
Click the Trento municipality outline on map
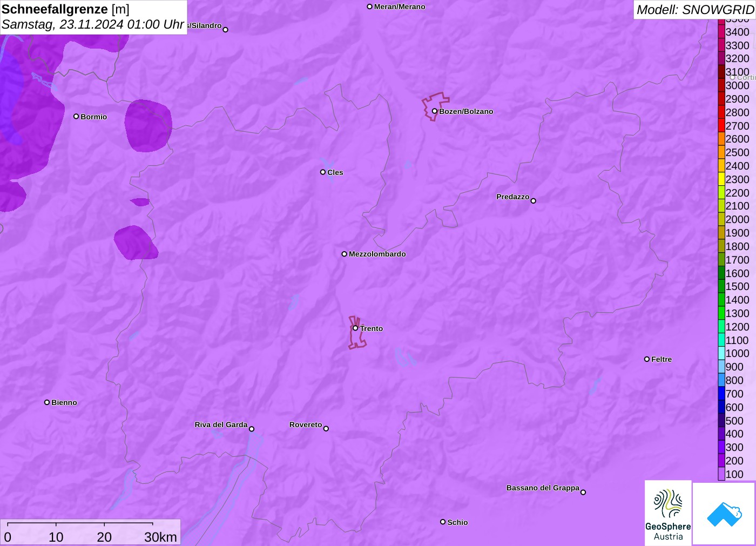click(357, 333)
